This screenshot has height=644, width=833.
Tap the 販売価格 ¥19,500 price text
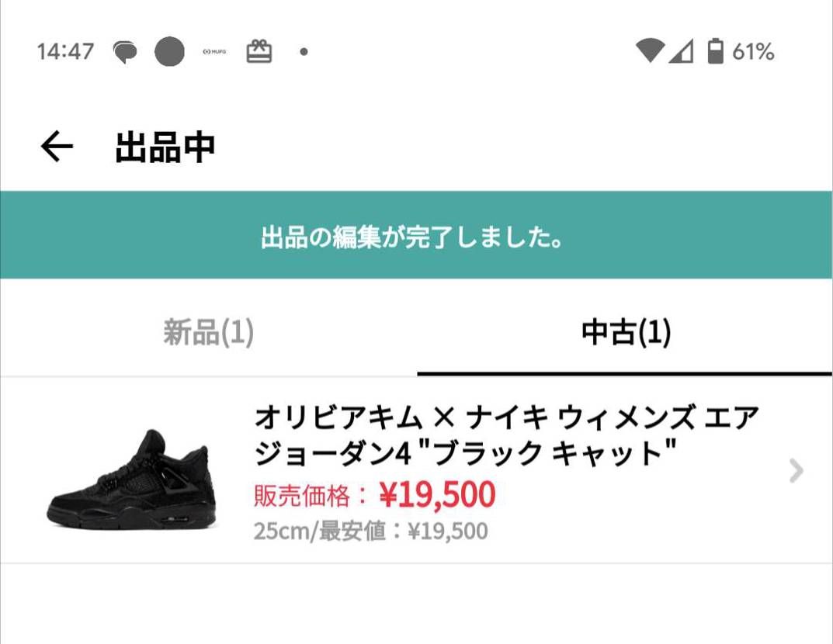point(373,494)
